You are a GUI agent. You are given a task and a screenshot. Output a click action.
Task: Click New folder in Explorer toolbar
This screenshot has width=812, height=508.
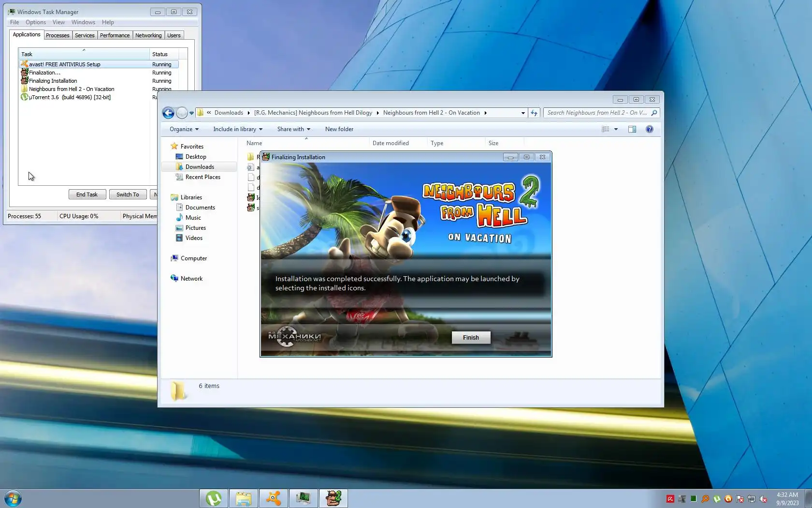[x=339, y=129]
